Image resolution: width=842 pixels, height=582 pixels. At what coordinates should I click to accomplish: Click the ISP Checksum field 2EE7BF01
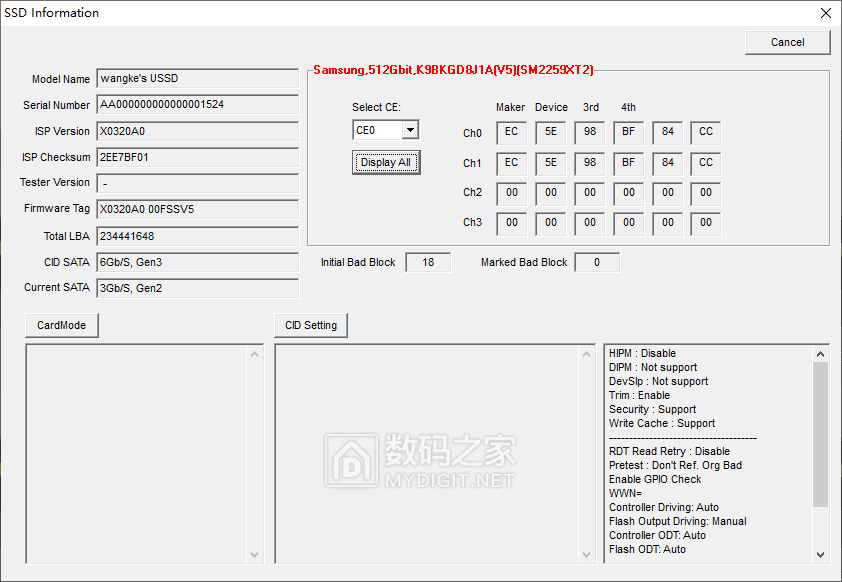198,157
